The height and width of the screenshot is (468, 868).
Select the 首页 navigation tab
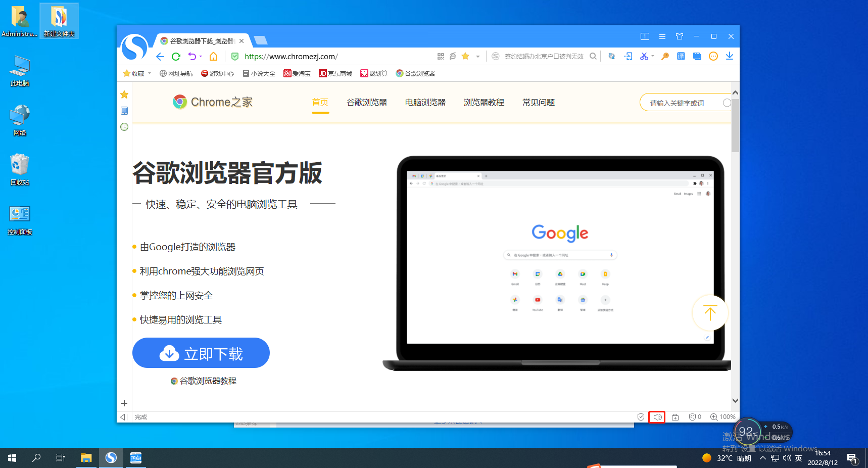[320, 103]
